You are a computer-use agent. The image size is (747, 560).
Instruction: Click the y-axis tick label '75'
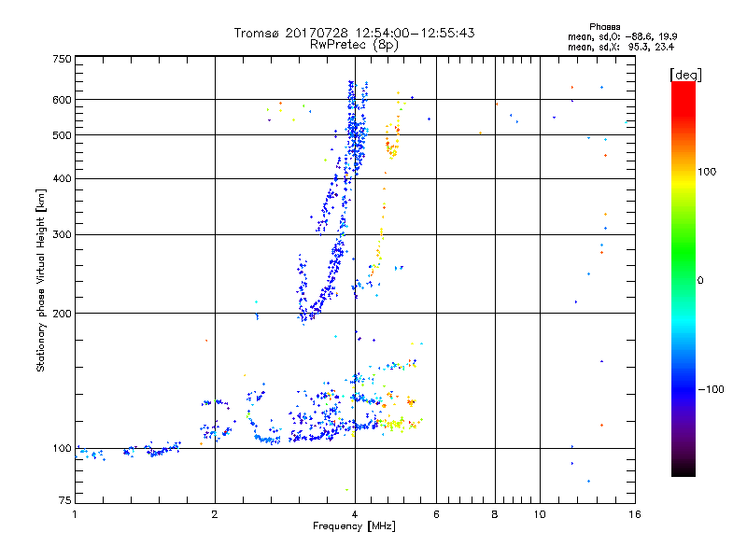(65, 500)
